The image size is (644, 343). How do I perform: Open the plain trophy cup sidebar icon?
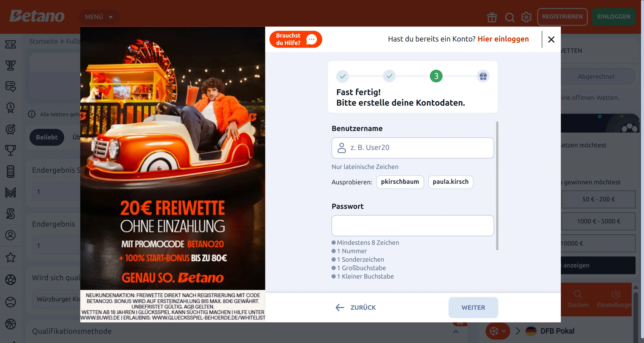11,150
